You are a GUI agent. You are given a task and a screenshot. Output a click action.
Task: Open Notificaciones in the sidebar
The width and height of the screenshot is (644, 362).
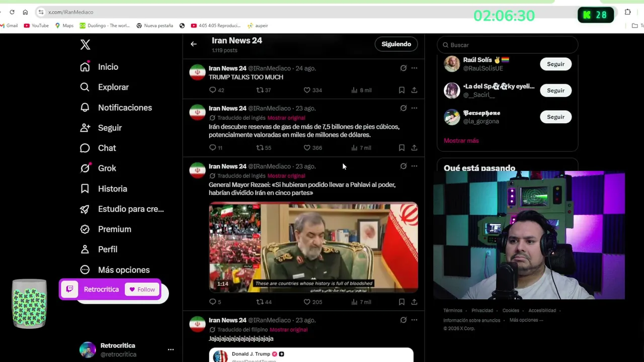click(116, 108)
